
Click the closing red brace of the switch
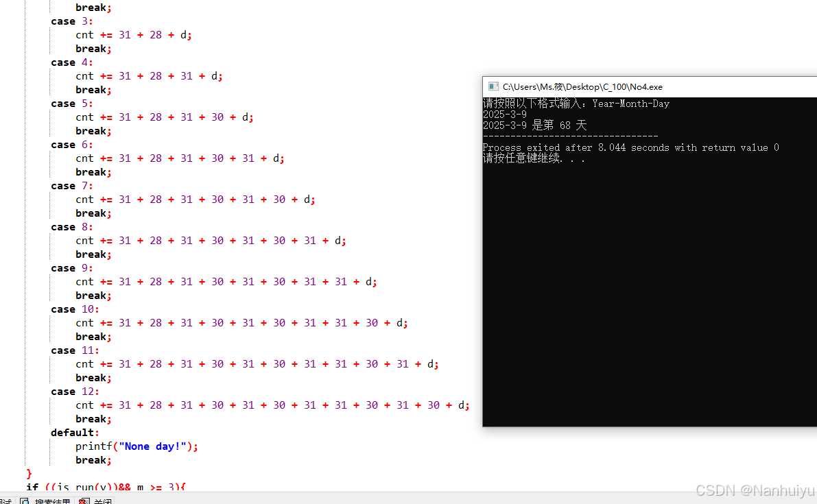(x=29, y=473)
